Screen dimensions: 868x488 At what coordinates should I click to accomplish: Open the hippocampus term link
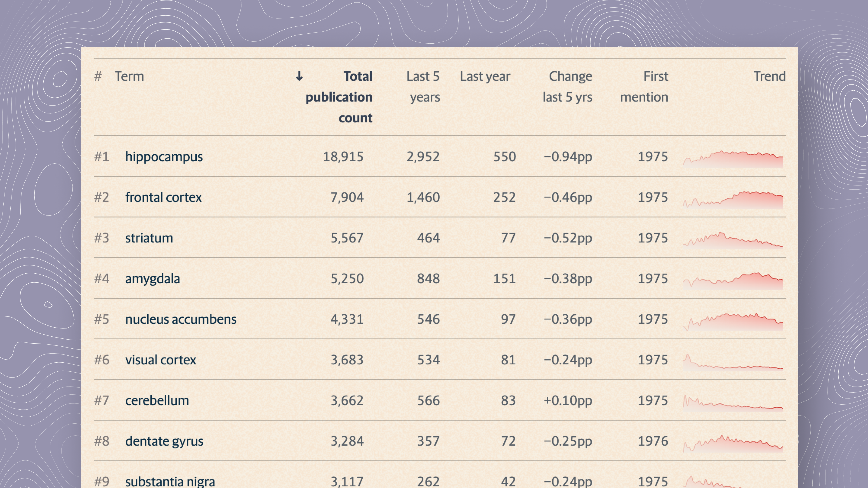coord(164,157)
